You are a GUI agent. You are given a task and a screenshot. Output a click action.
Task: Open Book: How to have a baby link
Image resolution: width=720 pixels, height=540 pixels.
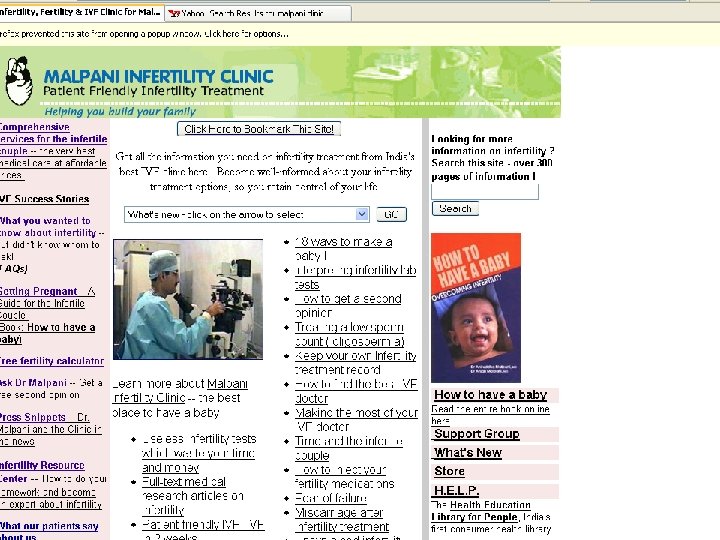click(47, 333)
